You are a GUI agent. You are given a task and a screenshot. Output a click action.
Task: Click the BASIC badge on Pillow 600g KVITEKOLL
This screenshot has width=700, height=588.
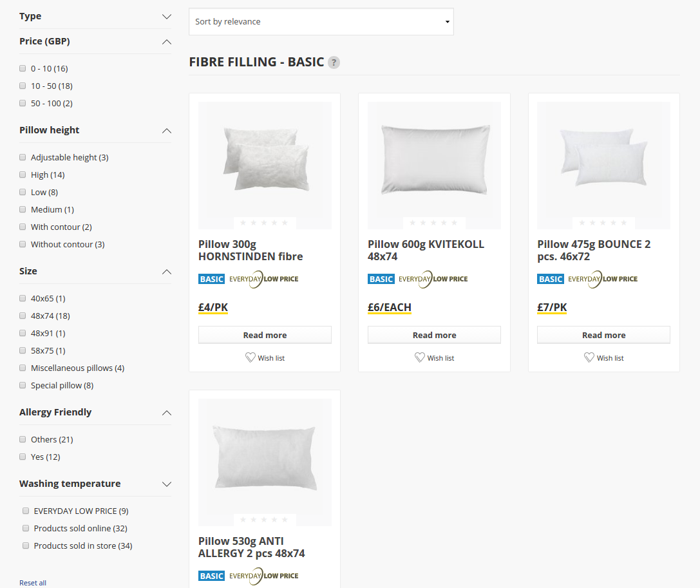(381, 279)
